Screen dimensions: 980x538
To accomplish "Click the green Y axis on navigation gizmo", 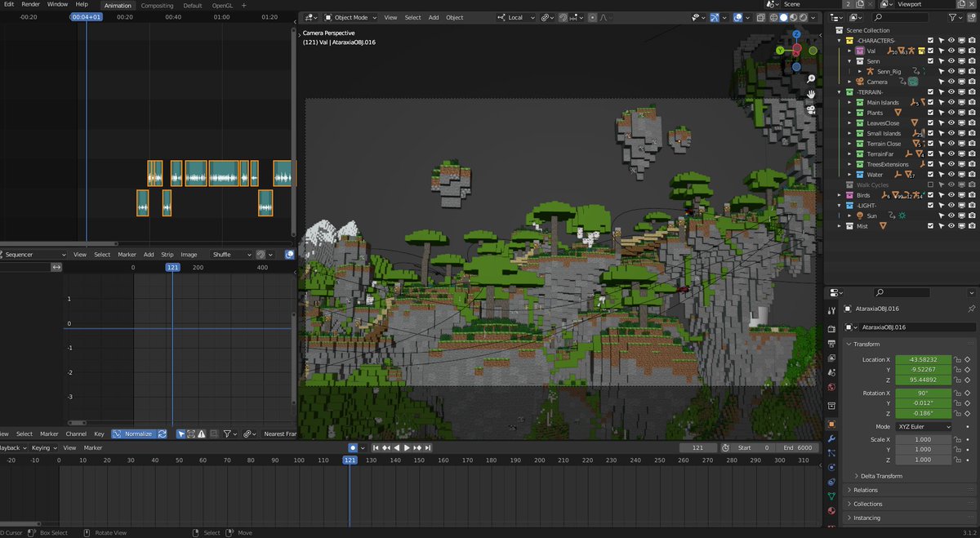I will [780, 51].
